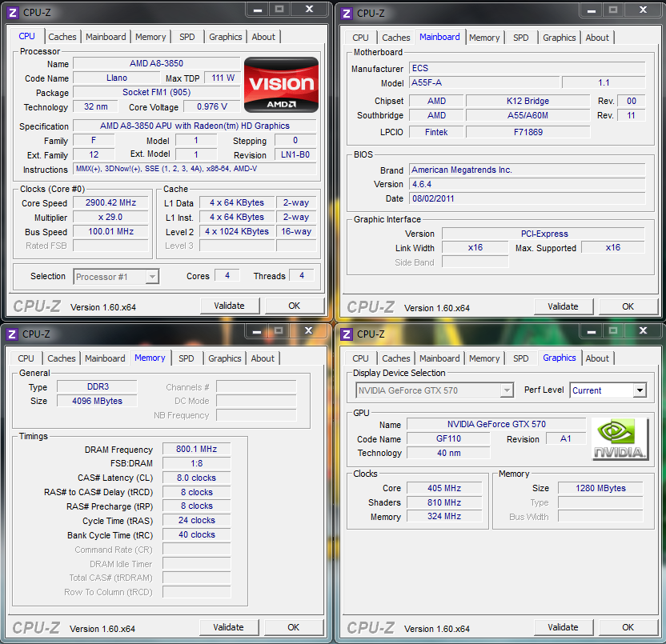Click the AMD A8-3850 processor Name field
Image resolution: width=666 pixels, height=644 pixels.
(x=155, y=63)
